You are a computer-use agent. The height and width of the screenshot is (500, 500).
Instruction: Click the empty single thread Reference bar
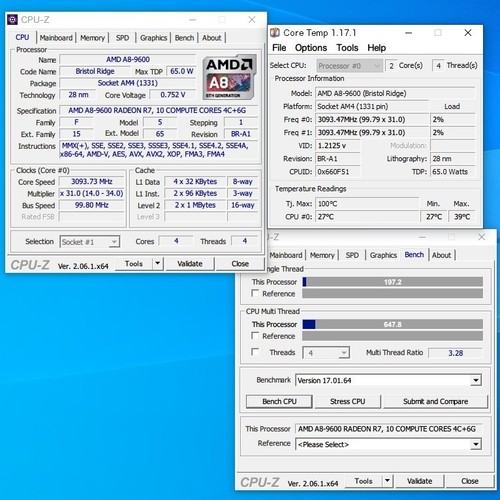coord(393,293)
